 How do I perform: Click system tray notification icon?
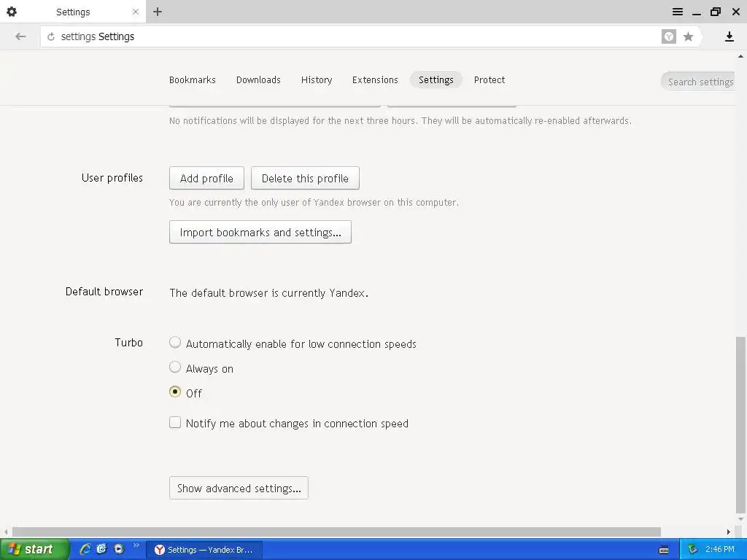pos(692,550)
